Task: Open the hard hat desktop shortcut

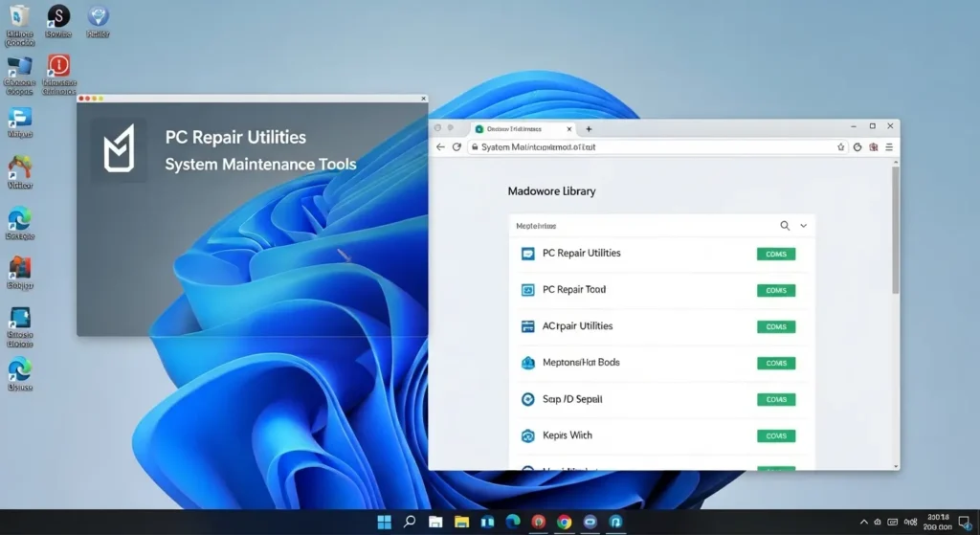Action: click(x=19, y=172)
